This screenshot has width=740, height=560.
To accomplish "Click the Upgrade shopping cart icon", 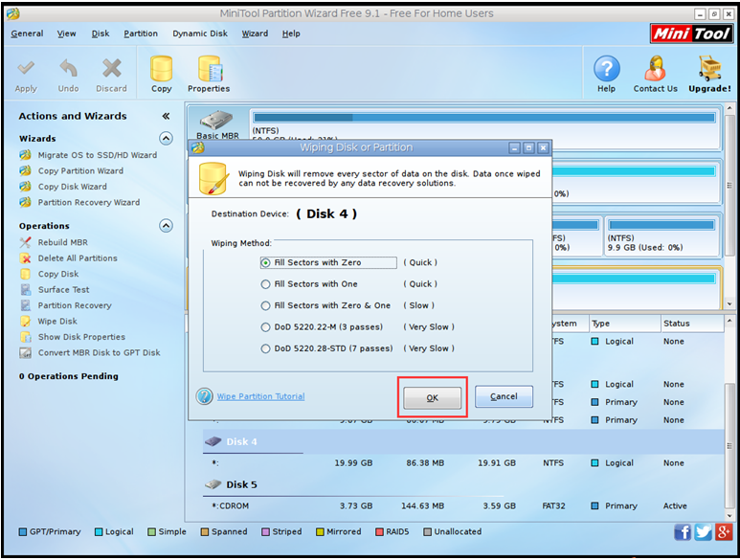I will click(709, 69).
